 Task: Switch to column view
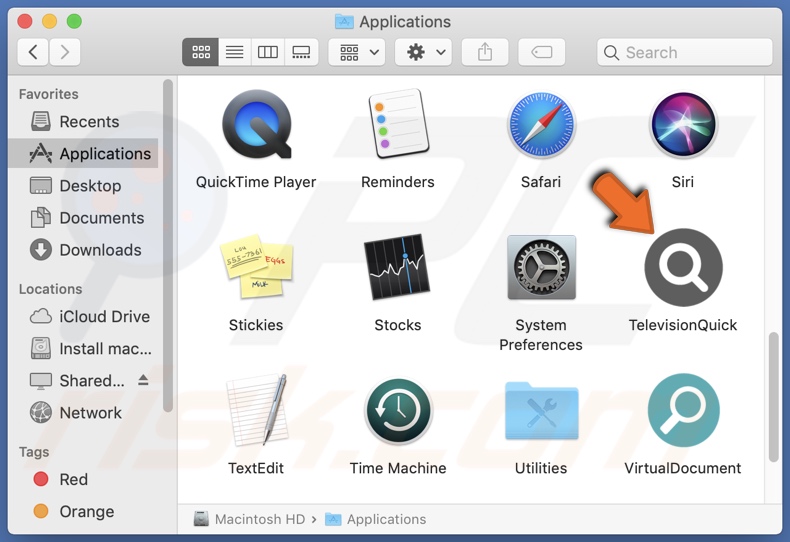pos(268,52)
